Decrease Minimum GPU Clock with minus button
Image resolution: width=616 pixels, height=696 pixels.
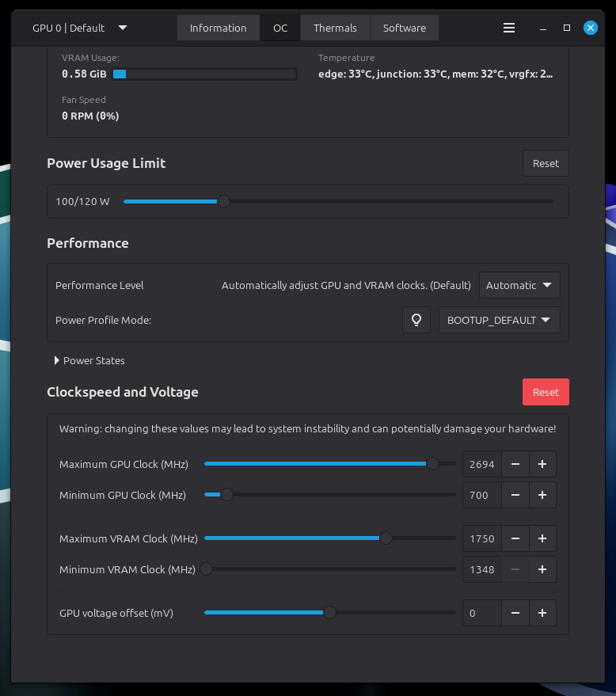tap(515, 495)
